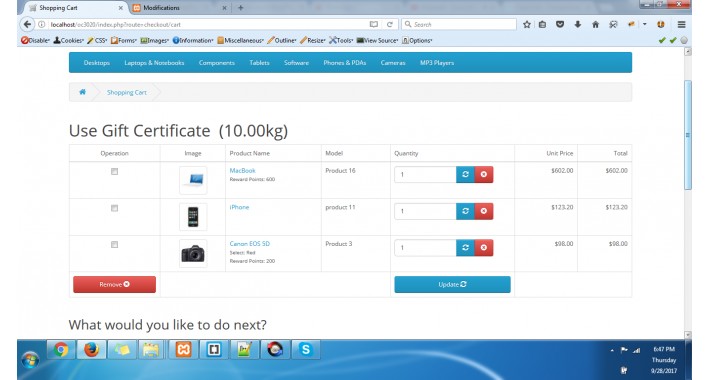This screenshot has width=710, height=380.
Task: Open Firefox hamburger menu
Action: click(x=681, y=24)
